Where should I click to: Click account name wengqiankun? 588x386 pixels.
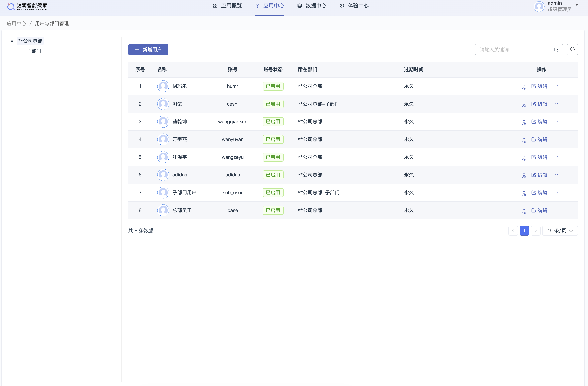pos(232,122)
